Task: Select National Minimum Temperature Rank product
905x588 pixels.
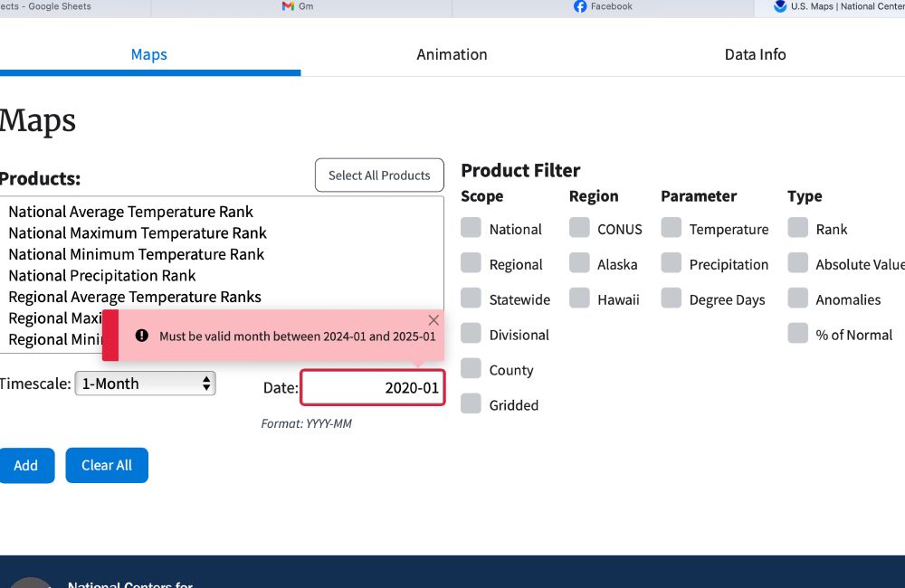Action: (222, 254)
